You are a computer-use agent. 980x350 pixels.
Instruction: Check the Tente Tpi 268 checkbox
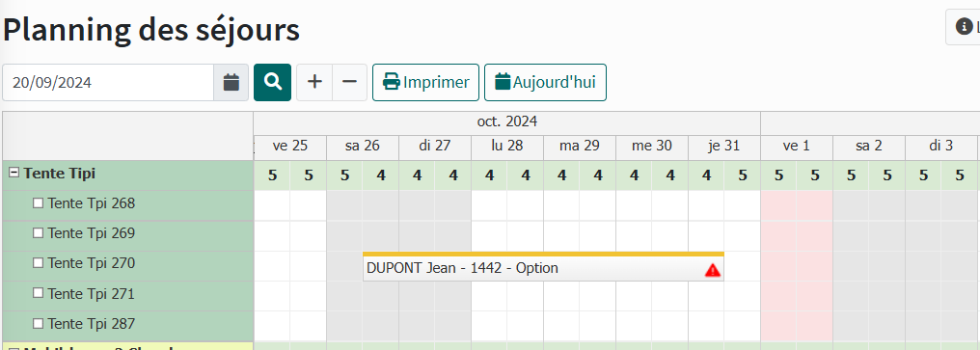pos(39,203)
